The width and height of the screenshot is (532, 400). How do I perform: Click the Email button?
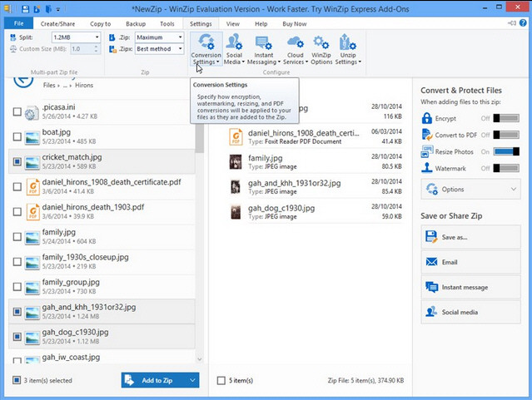coord(471,262)
